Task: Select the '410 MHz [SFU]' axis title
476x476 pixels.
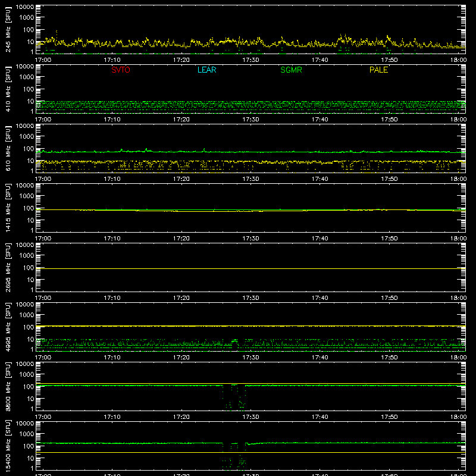Action: click(8, 89)
